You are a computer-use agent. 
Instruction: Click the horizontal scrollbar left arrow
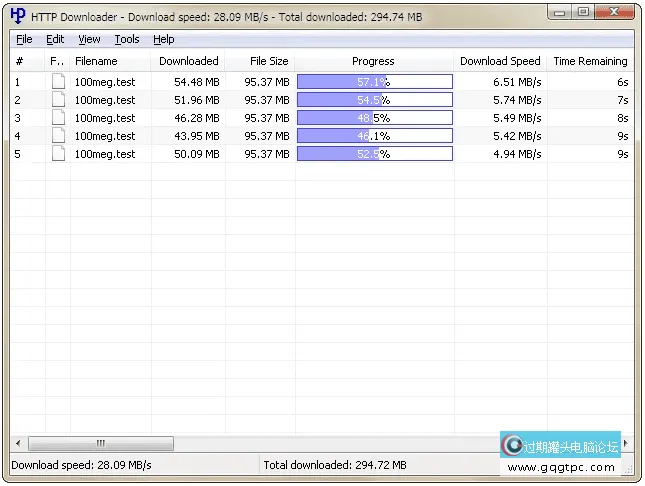18,443
